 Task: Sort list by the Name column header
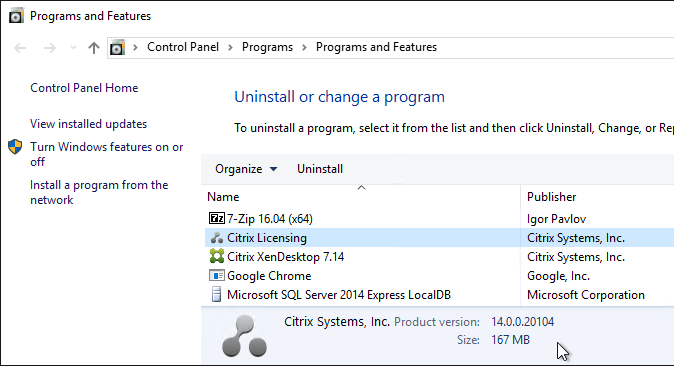point(361,197)
